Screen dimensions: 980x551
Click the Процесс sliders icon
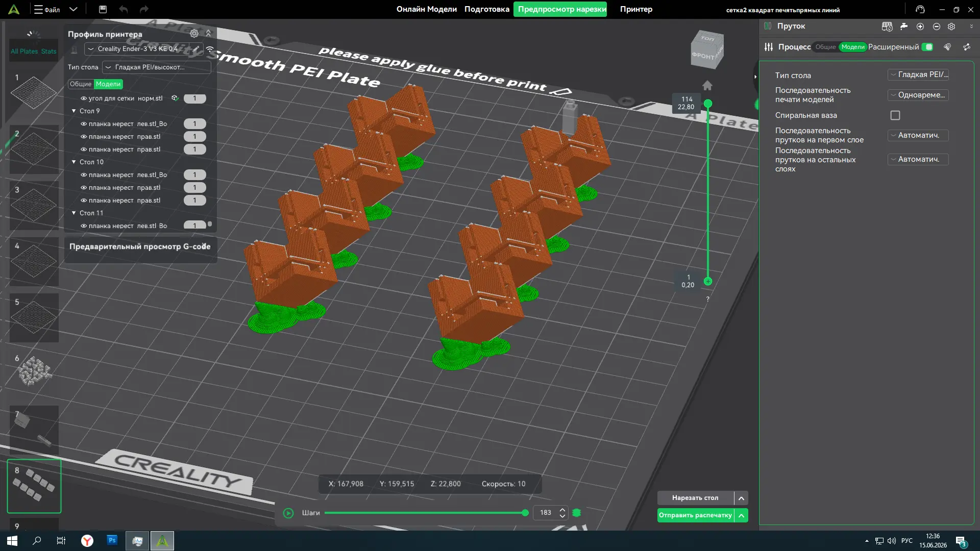(769, 47)
